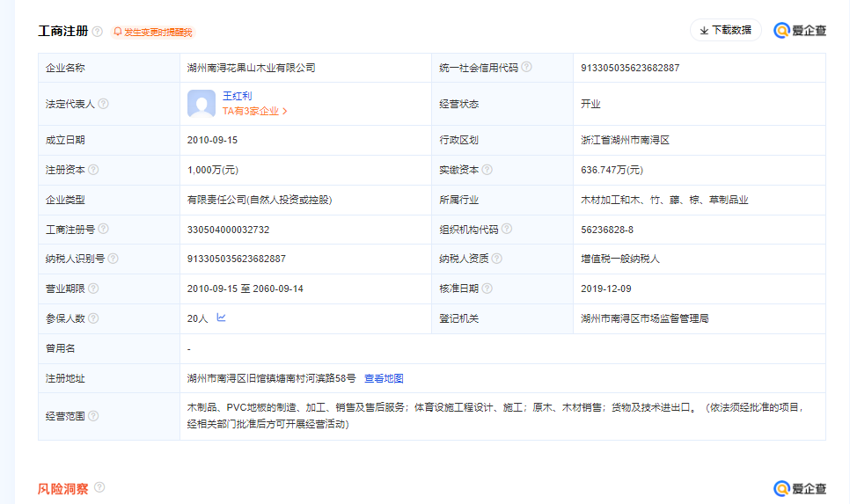Open 王红利 profile link

pos(237,96)
